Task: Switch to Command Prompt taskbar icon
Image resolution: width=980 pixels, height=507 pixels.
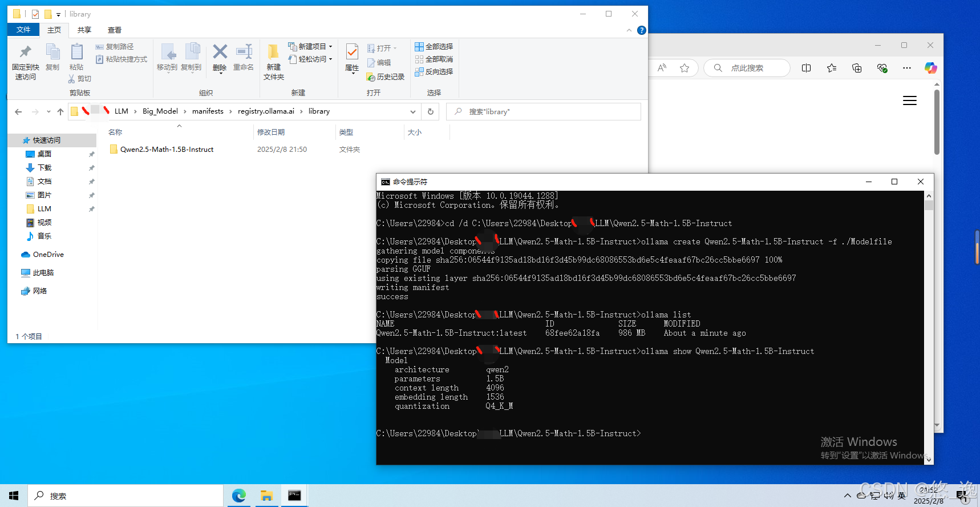Action: click(294, 496)
